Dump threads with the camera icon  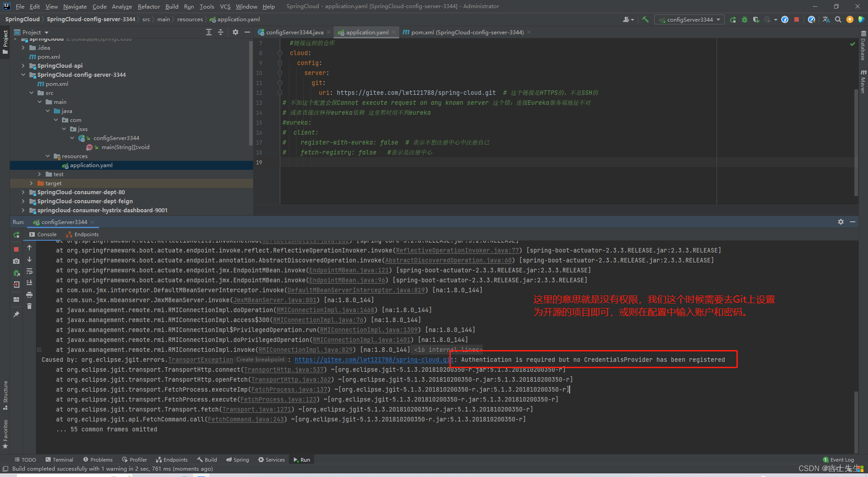(16, 261)
